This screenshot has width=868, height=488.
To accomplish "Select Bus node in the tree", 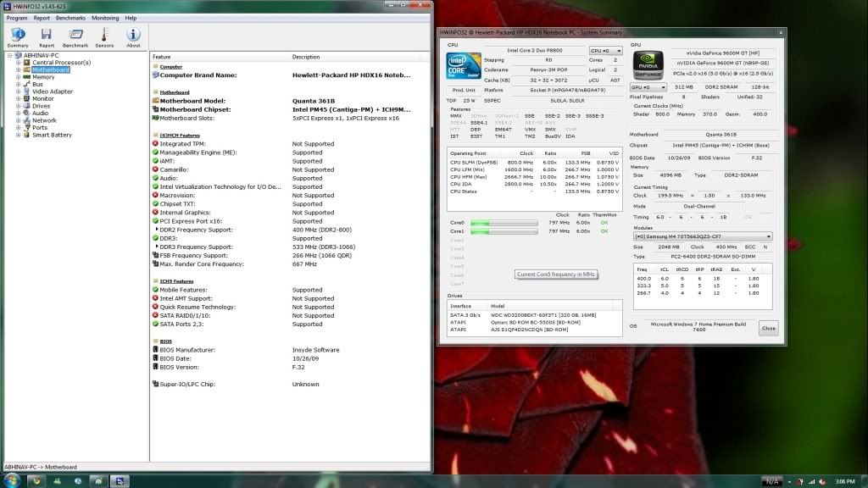I will pyautogui.click(x=37, y=84).
